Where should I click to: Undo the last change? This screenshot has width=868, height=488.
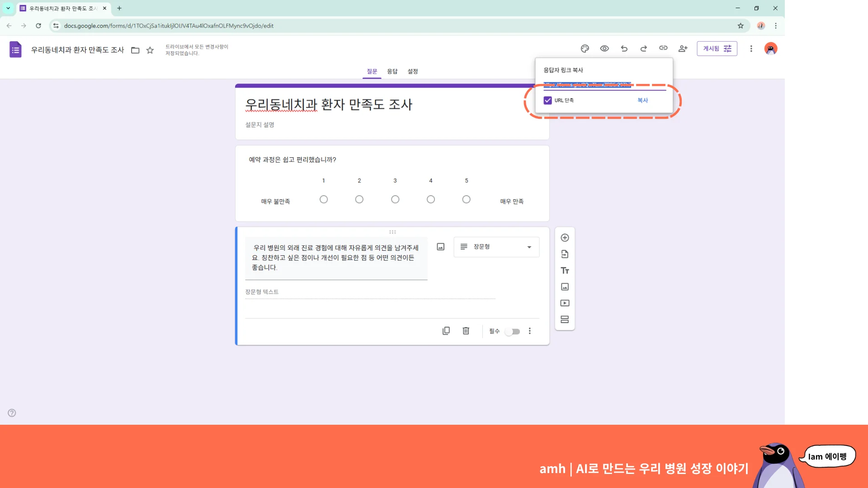click(x=624, y=48)
